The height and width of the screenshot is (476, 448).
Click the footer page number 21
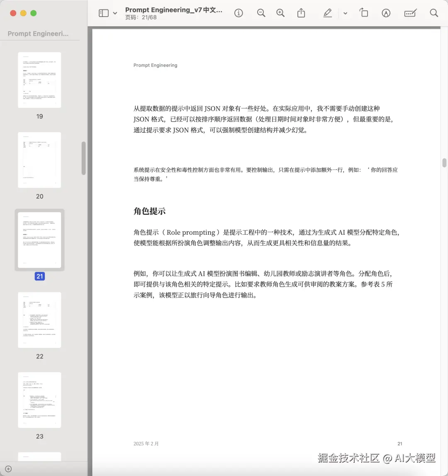click(x=400, y=444)
